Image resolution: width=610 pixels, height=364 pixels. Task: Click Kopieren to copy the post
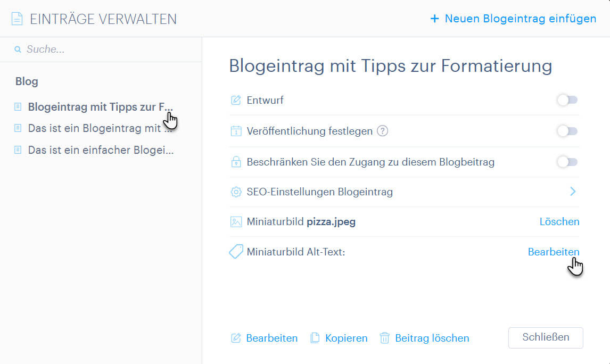[346, 338]
